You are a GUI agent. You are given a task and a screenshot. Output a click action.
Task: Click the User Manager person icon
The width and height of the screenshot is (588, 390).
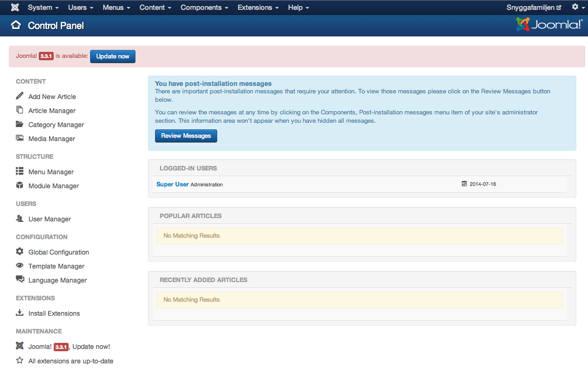coord(20,218)
